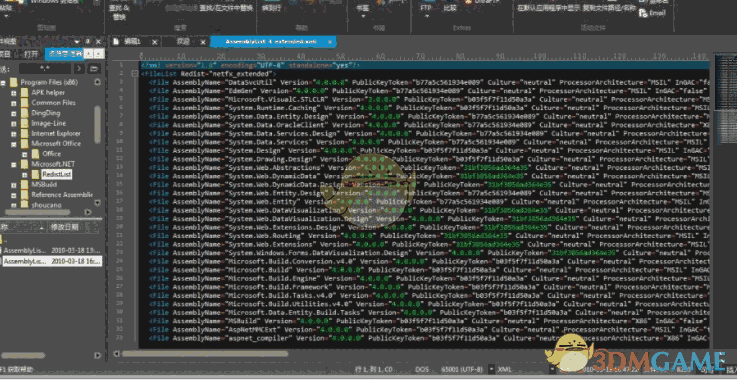Click 比较 in the ribbon
Screen dimensions: 737x380
(x=450, y=8)
